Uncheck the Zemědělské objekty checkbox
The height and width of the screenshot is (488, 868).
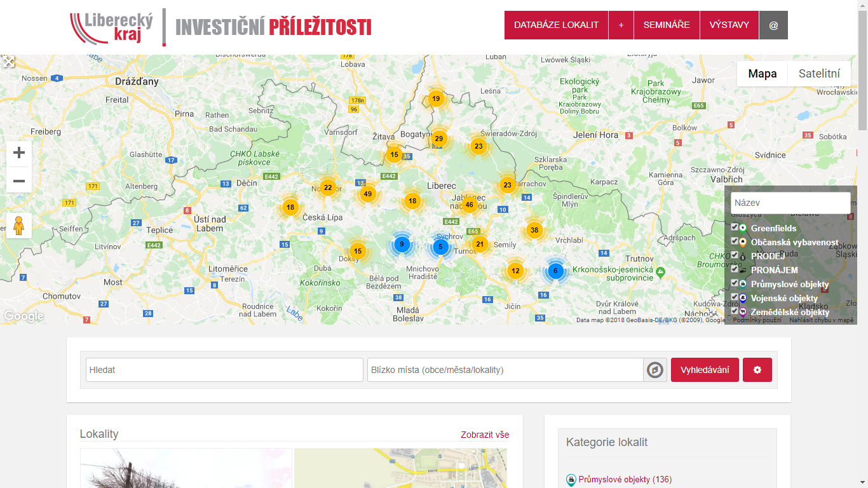point(735,311)
